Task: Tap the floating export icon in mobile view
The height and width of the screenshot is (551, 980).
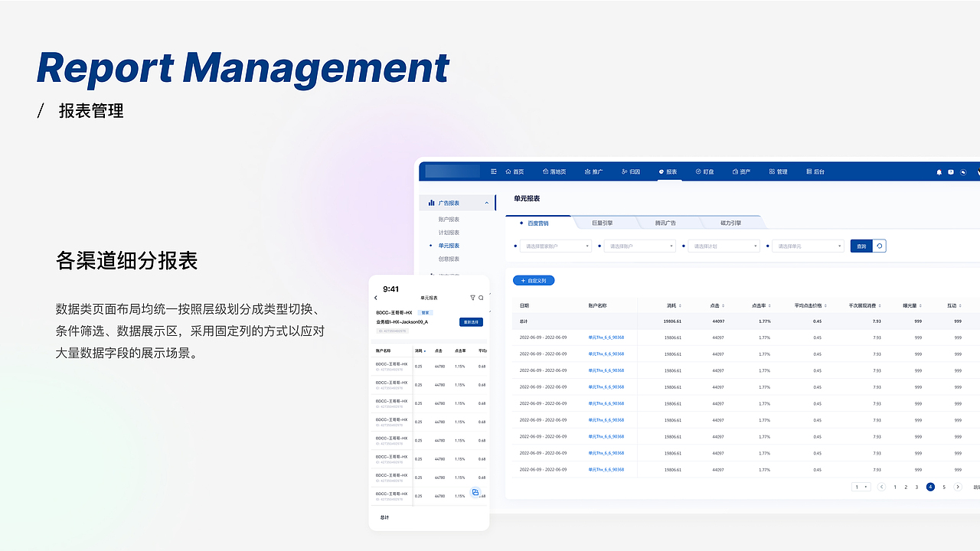Action: coord(475,492)
